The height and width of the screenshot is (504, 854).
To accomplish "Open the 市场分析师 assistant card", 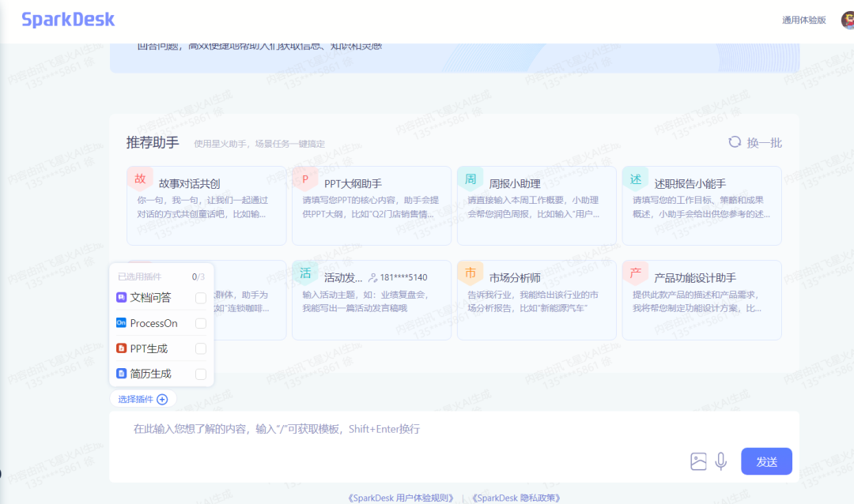I will point(536,300).
